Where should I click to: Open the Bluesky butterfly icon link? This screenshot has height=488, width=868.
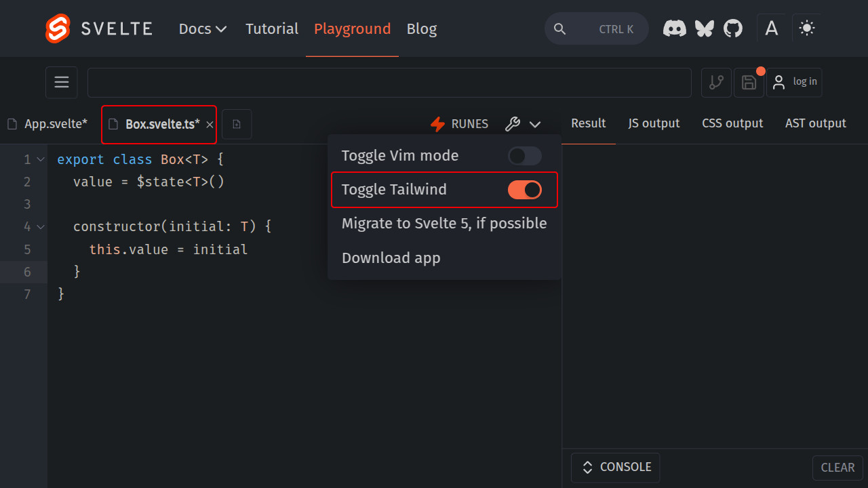705,28
